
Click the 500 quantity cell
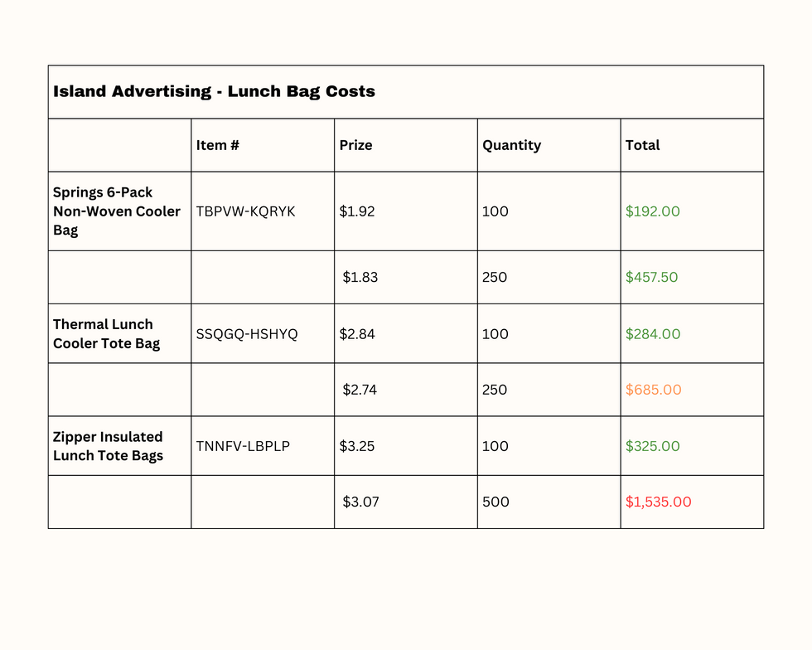(495, 502)
